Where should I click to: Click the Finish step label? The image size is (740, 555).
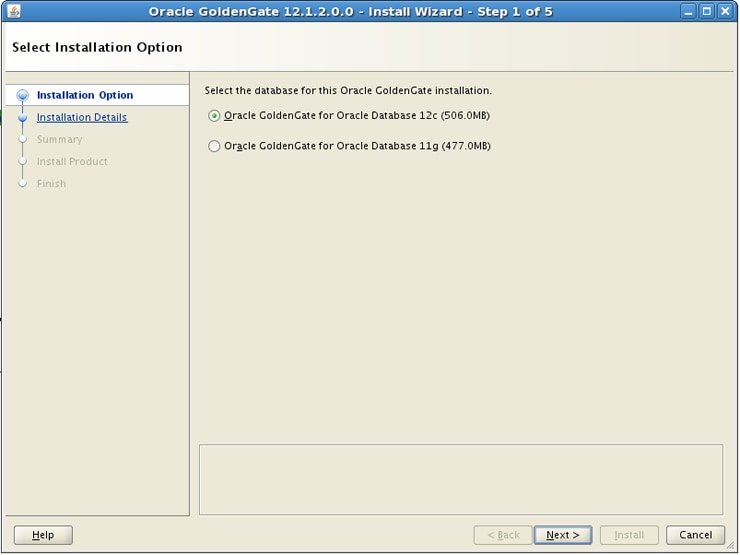51,184
